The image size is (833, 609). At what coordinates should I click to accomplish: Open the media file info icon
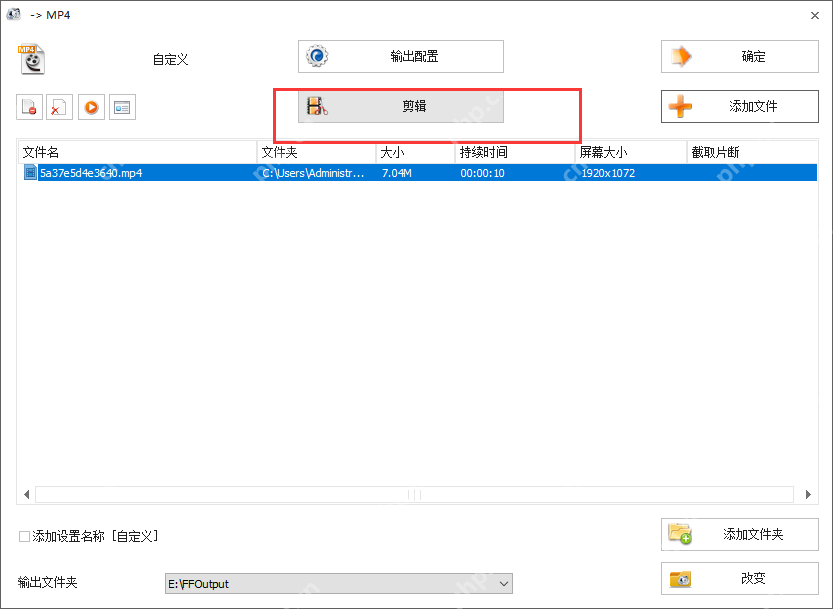(x=122, y=107)
